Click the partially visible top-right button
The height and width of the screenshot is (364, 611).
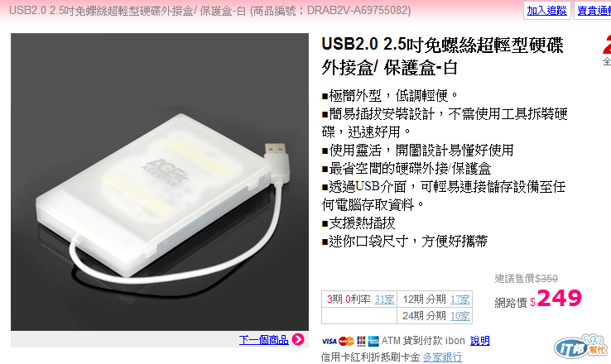(x=593, y=11)
